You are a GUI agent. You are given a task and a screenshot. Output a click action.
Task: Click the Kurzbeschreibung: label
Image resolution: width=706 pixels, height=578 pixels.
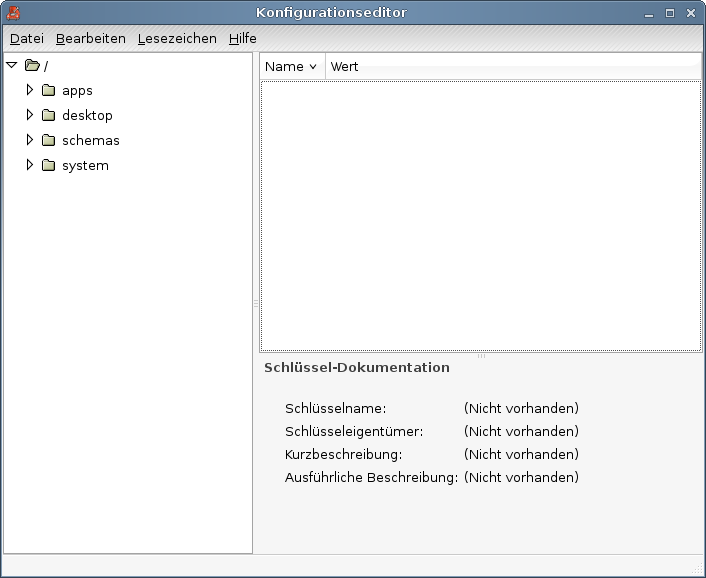[x=344, y=455]
